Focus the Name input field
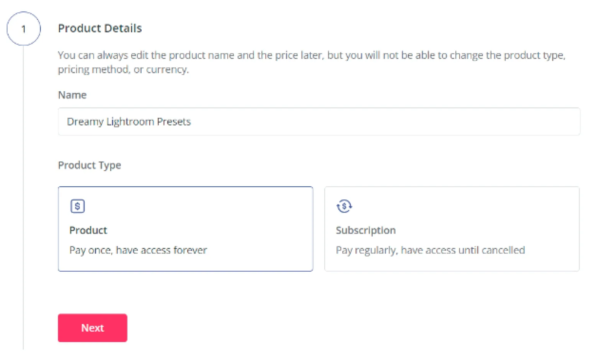Viewport: 616px width, 364px height. 346,122
